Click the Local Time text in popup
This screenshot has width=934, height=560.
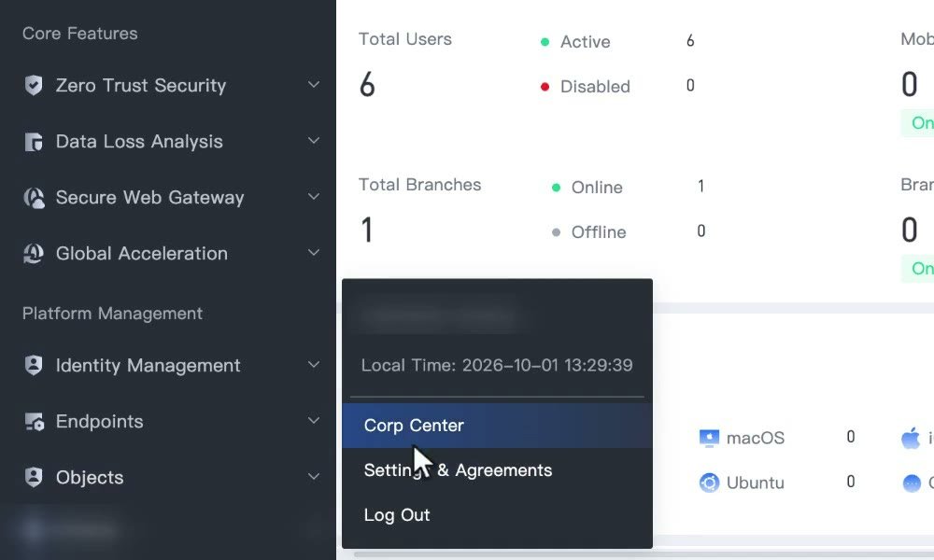coord(497,365)
